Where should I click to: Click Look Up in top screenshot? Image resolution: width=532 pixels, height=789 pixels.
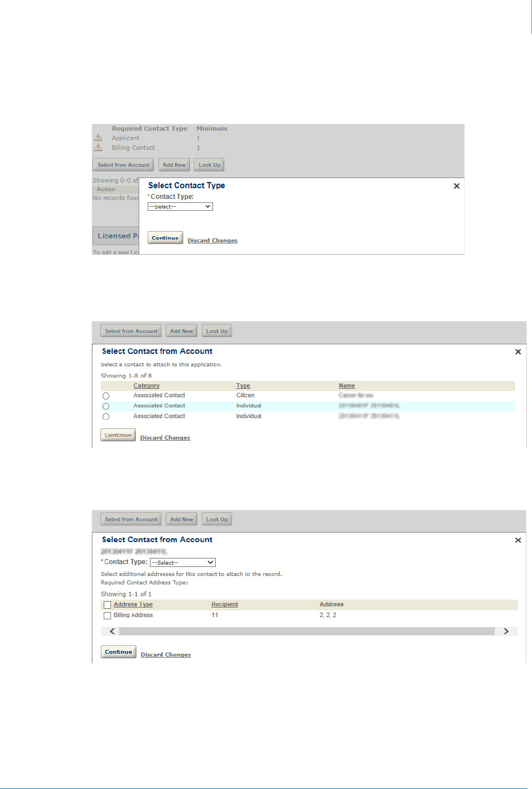click(210, 165)
